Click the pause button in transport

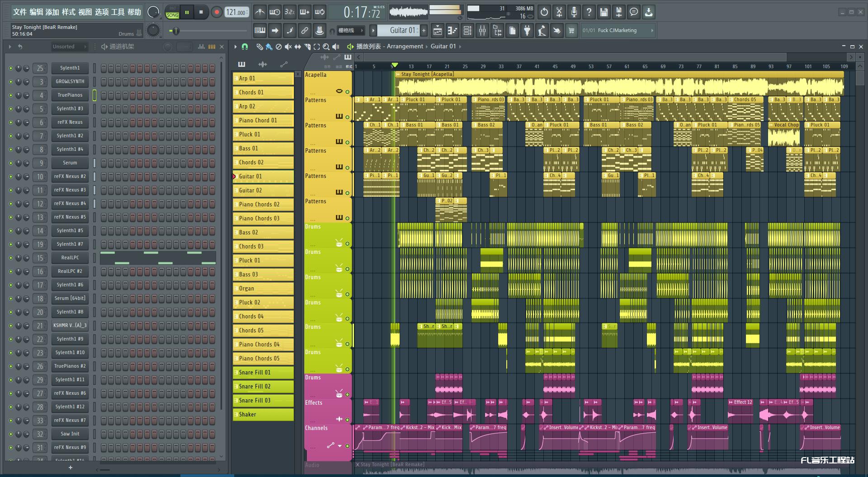pyautogui.click(x=187, y=12)
